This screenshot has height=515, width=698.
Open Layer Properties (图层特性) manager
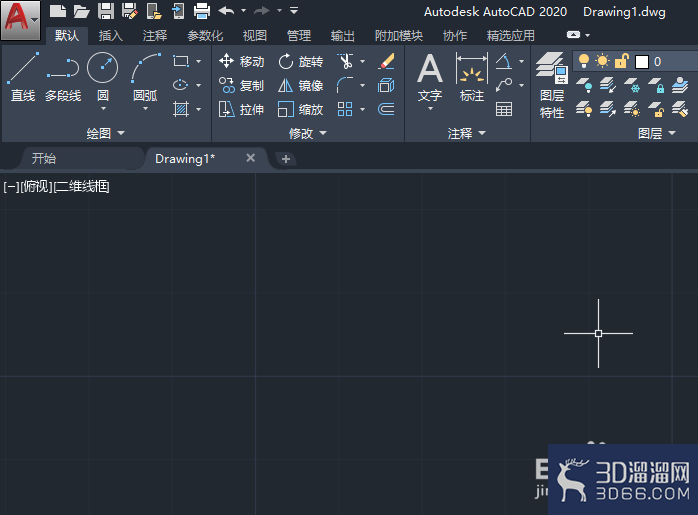(x=552, y=85)
